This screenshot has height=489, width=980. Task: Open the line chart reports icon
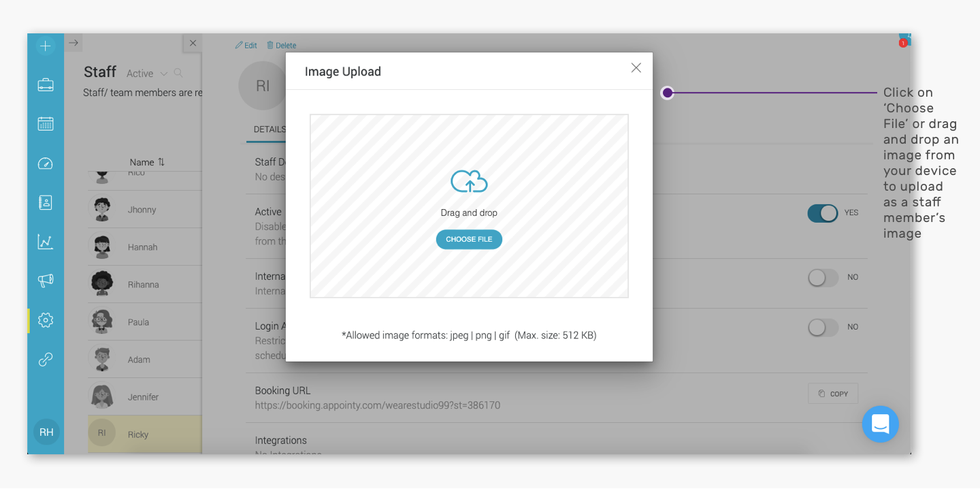46,242
